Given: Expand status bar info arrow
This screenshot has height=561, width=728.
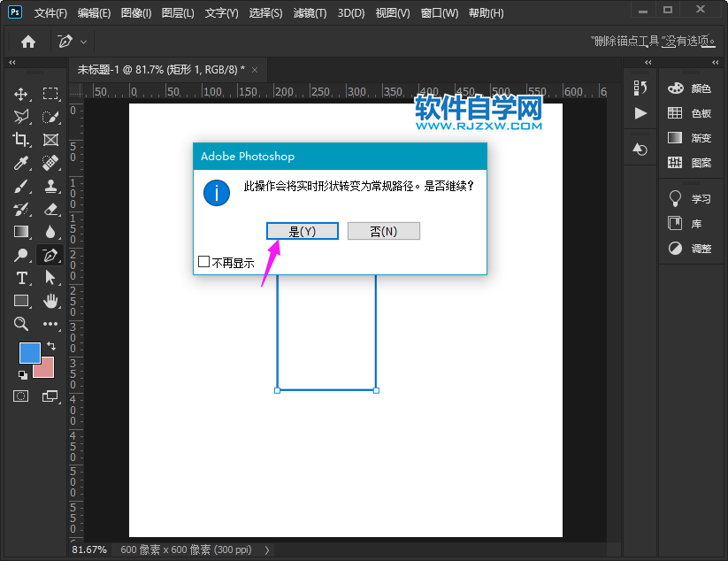Looking at the screenshot, I should (x=267, y=550).
